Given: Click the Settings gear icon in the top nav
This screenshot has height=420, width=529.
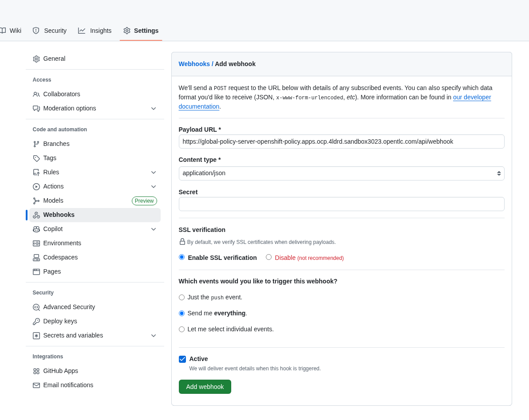Looking at the screenshot, I should click(127, 31).
